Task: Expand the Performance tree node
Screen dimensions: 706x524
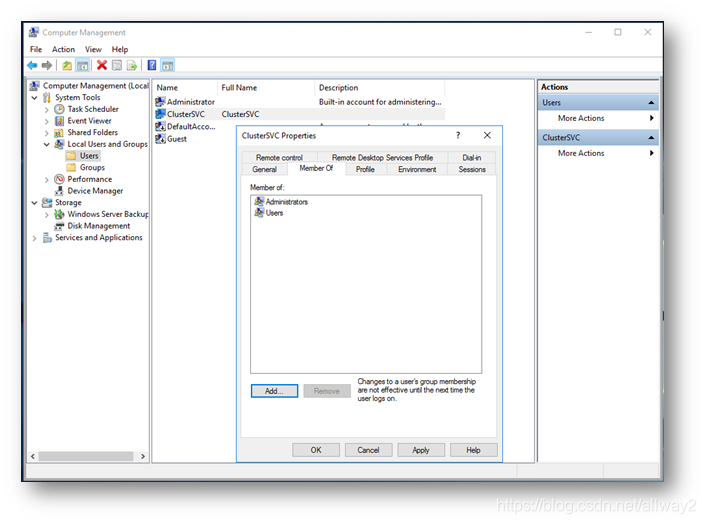Action: 47,179
